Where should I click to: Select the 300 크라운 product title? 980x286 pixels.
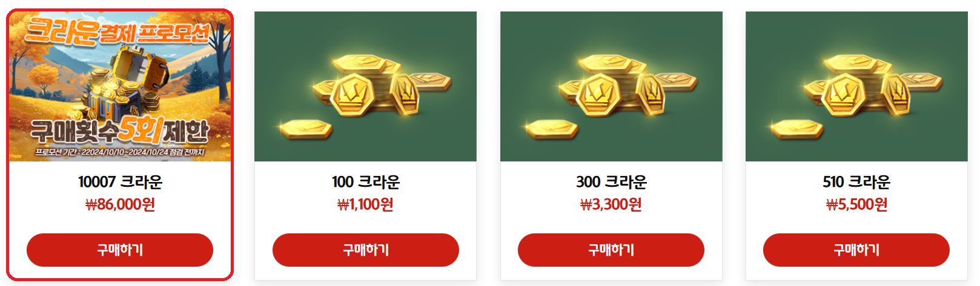pos(611,181)
